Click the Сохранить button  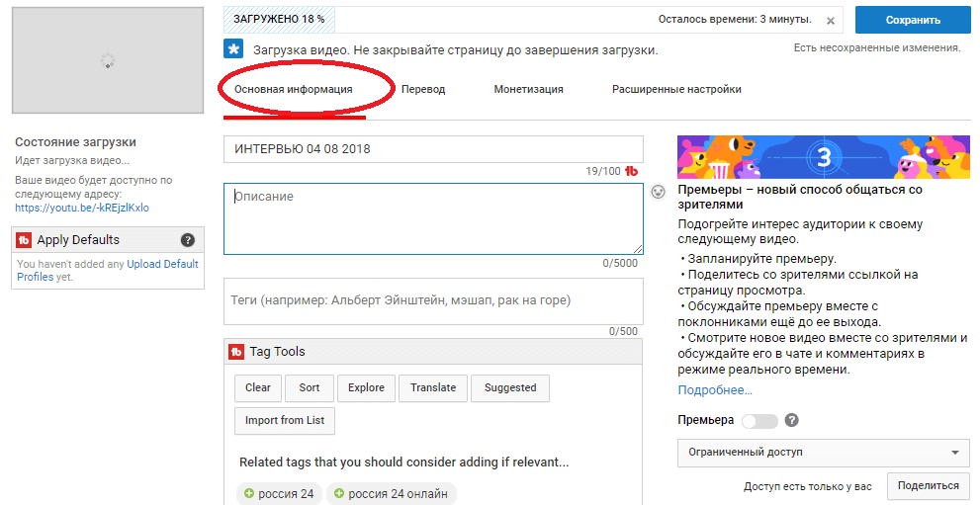click(x=913, y=20)
